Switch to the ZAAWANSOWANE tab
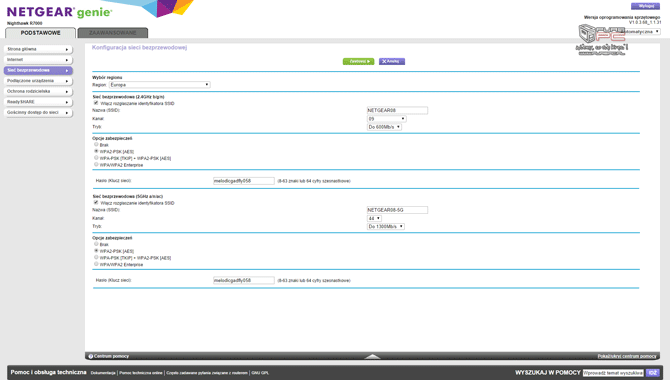The width and height of the screenshot is (670, 380). click(x=113, y=33)
